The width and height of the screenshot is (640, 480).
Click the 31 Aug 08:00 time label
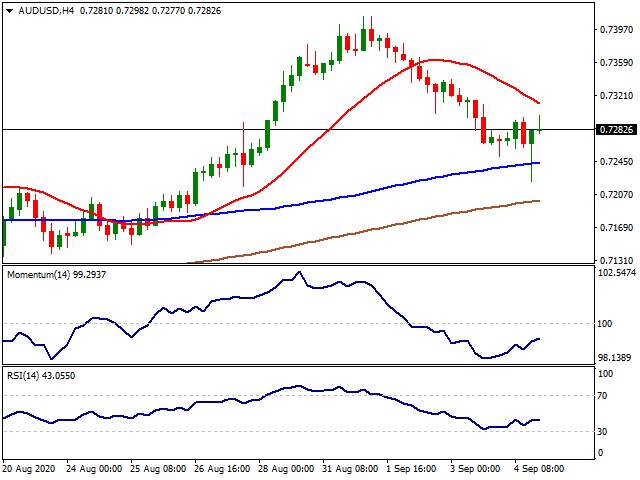click(x=350, y=469)
